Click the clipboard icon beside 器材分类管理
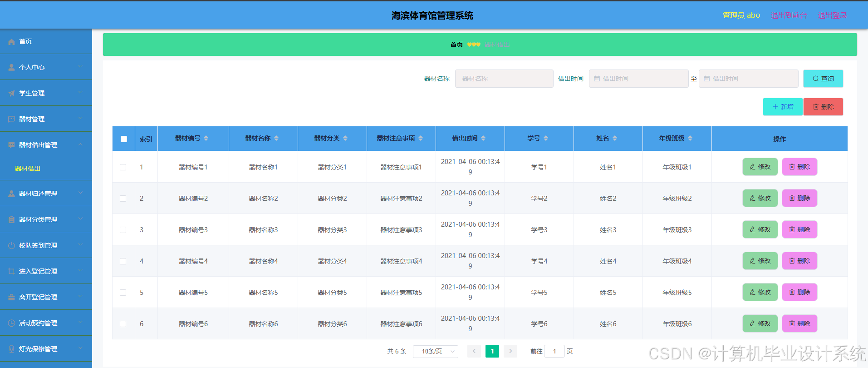This screenshot has width=868, height=368. coord(11,219)
